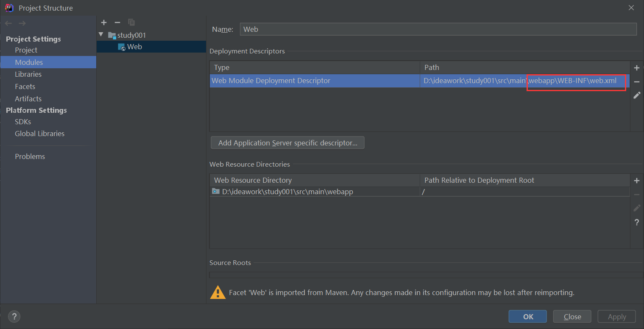Add a new deployment descriptor
This screenshot has height=329, width=644.
(x=636, y=68)
